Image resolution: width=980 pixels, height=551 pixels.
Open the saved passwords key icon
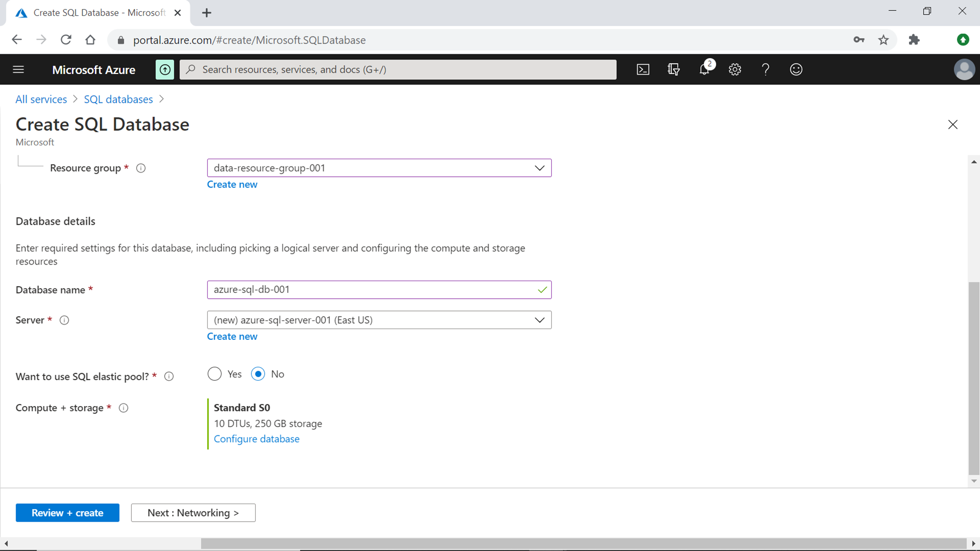(859, 40)
